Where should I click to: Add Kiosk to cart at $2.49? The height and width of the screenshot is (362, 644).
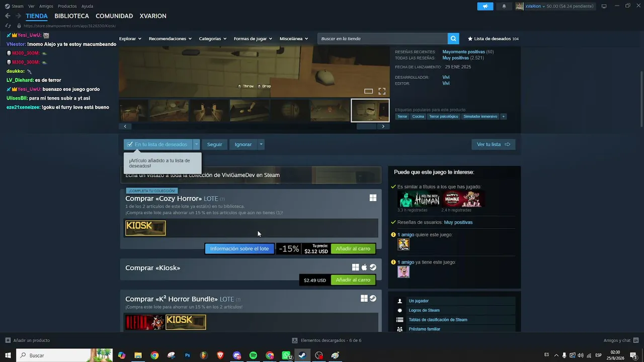pyautogui.click(x=353, y=280)
